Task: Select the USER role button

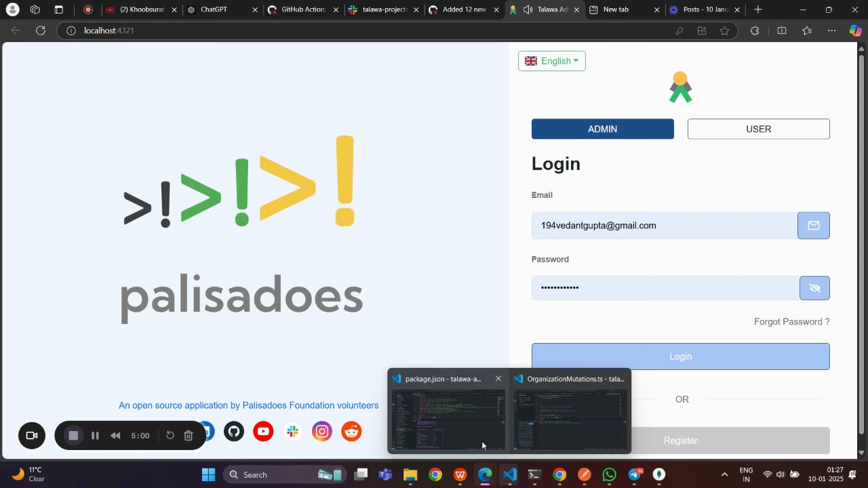Action: click(759, 129)
